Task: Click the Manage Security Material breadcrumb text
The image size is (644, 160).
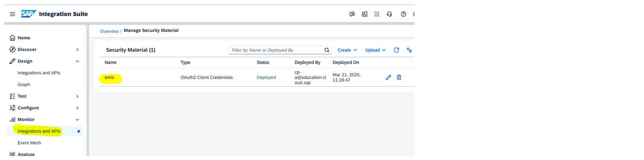Action: pyautogui.click(x=151, y=31)
